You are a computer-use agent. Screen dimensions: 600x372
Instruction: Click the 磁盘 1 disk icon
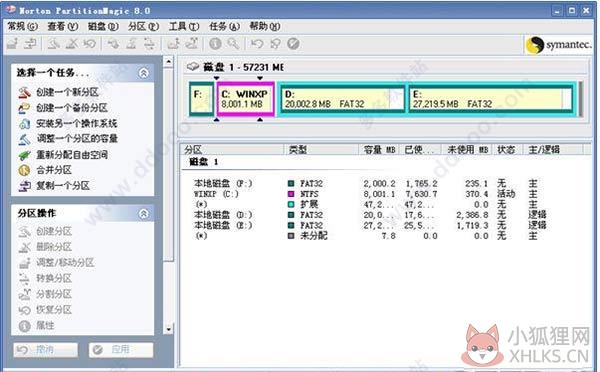point(192,67)
